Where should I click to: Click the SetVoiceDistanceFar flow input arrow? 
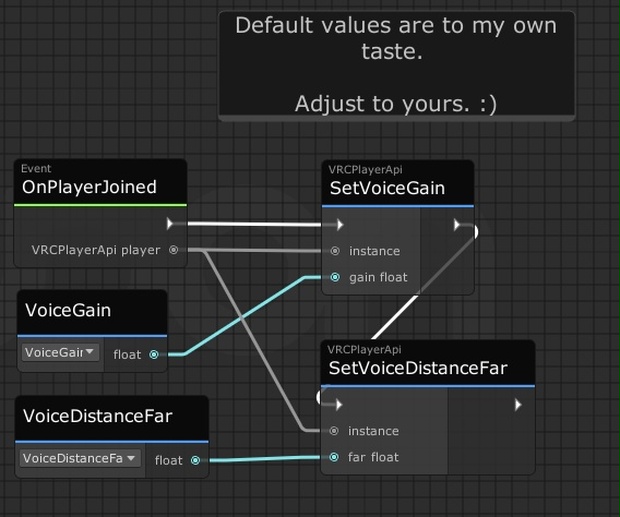(338, 404)
